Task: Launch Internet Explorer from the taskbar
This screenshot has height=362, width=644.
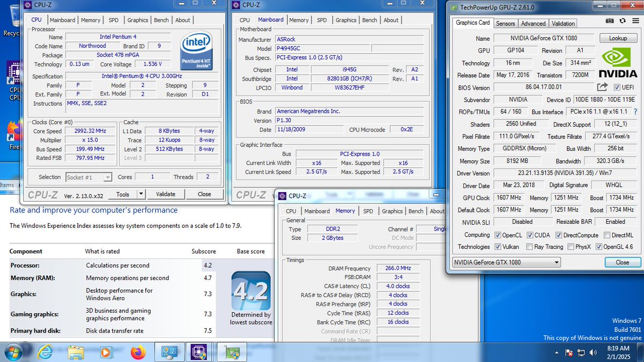Action: tap(45, 353)
